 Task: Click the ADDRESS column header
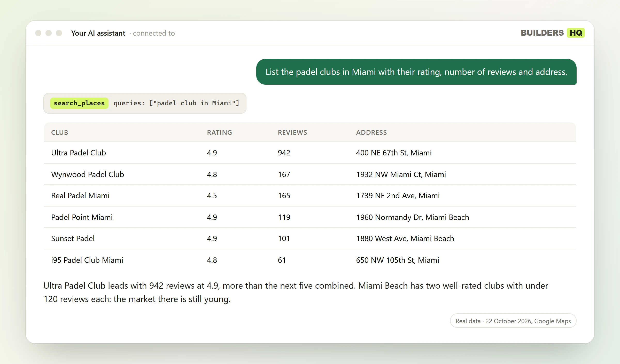(x=371, y=132)
